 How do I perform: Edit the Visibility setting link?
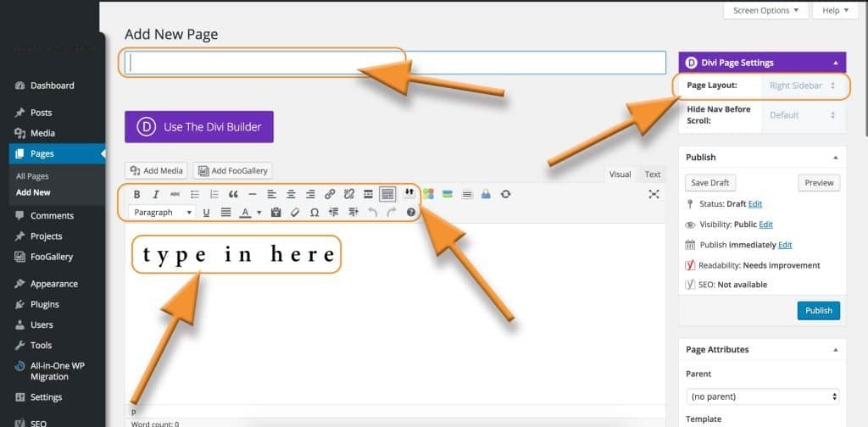pyautogui.click(x=765, y=225)
